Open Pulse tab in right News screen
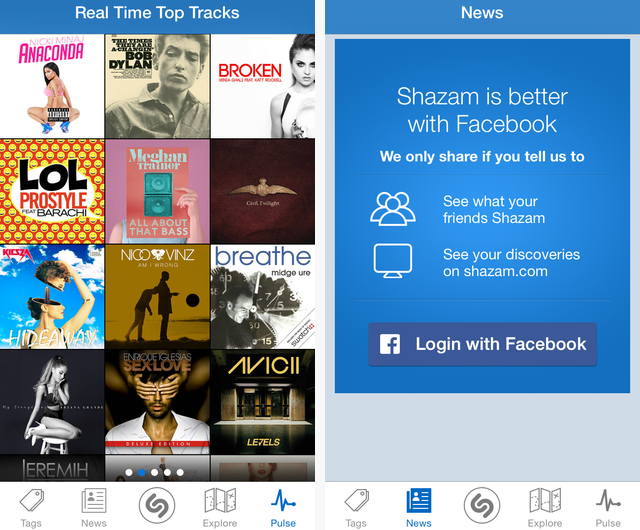This screenshot has height=530, width=640. (608, 508)
